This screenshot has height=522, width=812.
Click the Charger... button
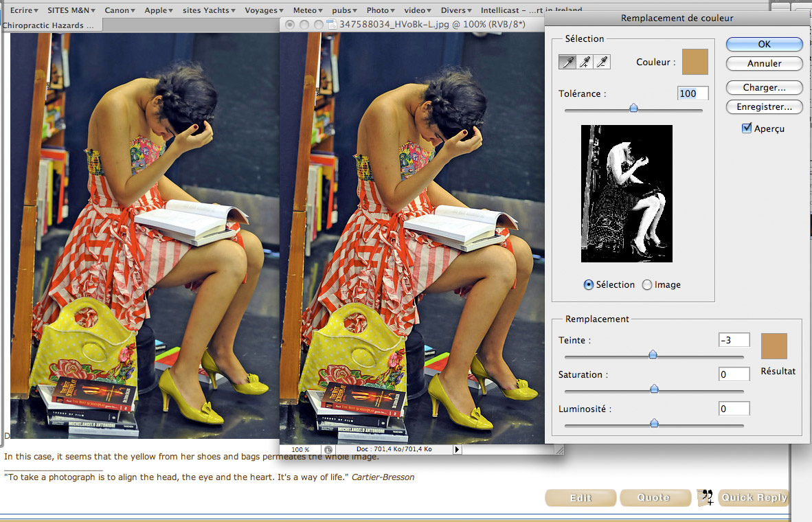tap(764, 88)
